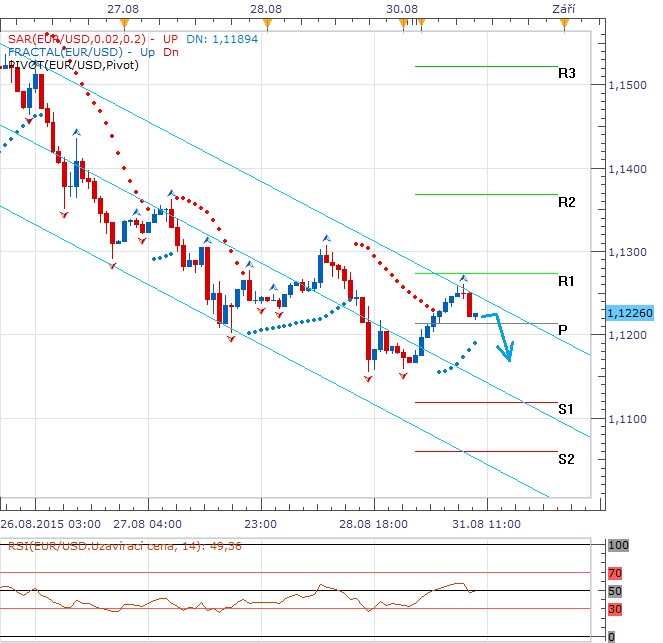Viewport: 663px width, 643px height.
Task: Click the P pivot level label
Action: tap(563, 330)
